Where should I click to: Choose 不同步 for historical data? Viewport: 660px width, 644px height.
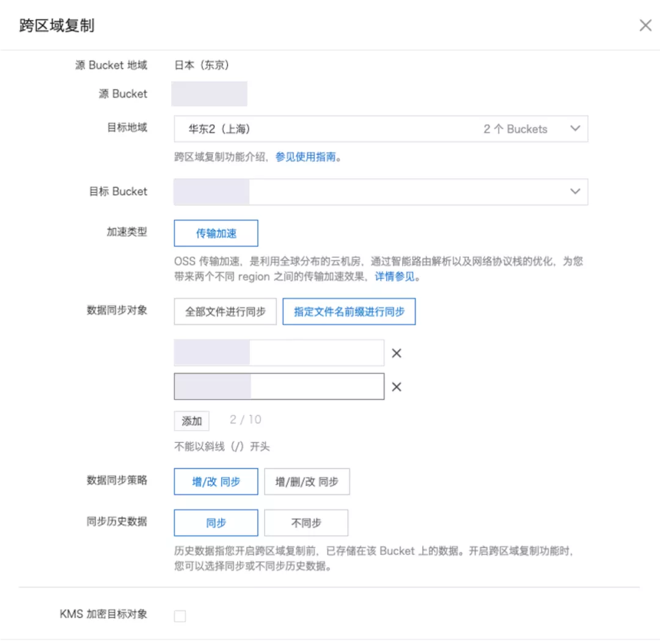pos(306,523)
